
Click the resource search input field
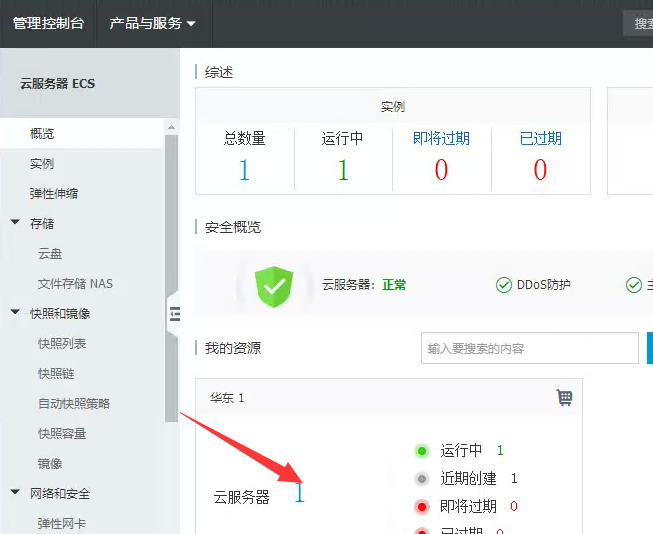pos(529,349)
